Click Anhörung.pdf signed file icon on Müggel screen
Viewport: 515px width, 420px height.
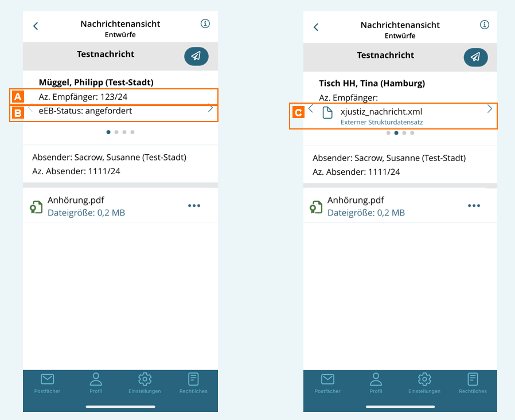point(36,207)
